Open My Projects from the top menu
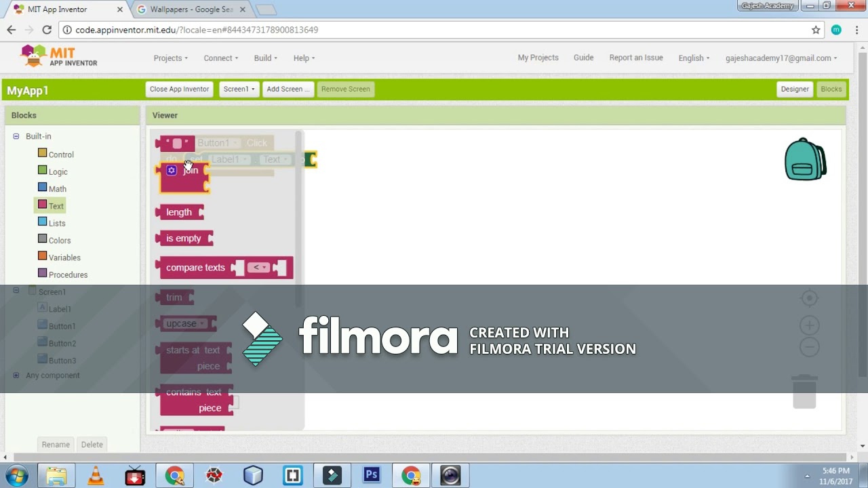 pyautogui.click(x=538, y=58)
